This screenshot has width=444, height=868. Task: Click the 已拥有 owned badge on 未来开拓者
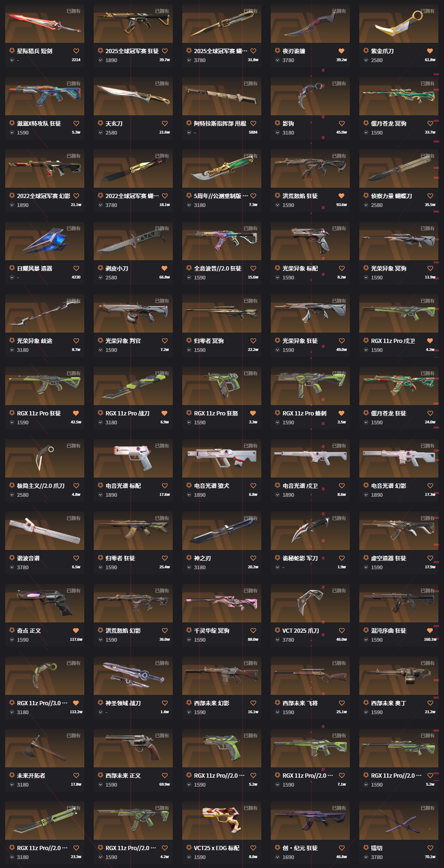73,735
